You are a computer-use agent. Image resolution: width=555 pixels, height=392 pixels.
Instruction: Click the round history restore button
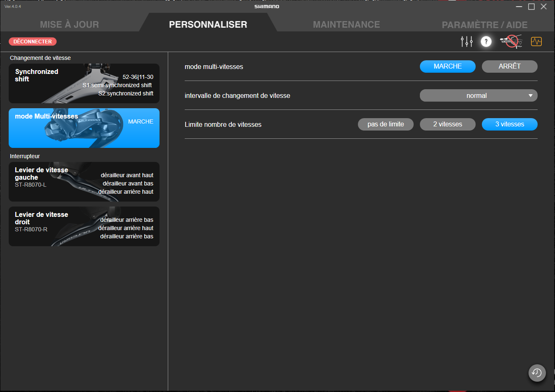pyautogui.click(x=537, y=373)
